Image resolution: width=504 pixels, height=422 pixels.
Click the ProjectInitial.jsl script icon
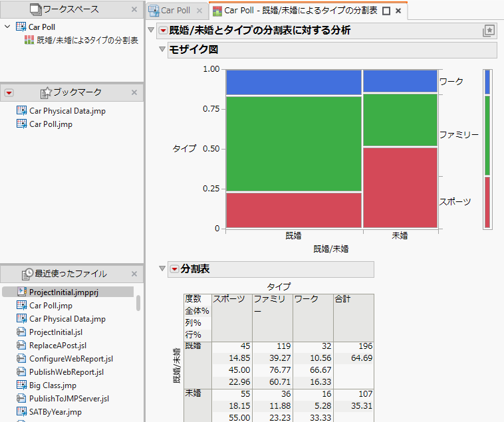(21, 332)
